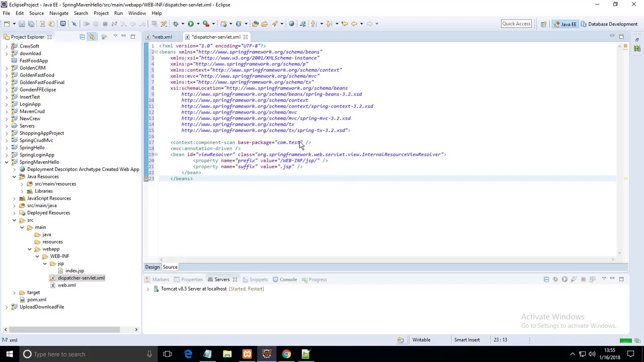Expand the CrewSoft project
Screen dimensions: 644x362
point(7,46)
